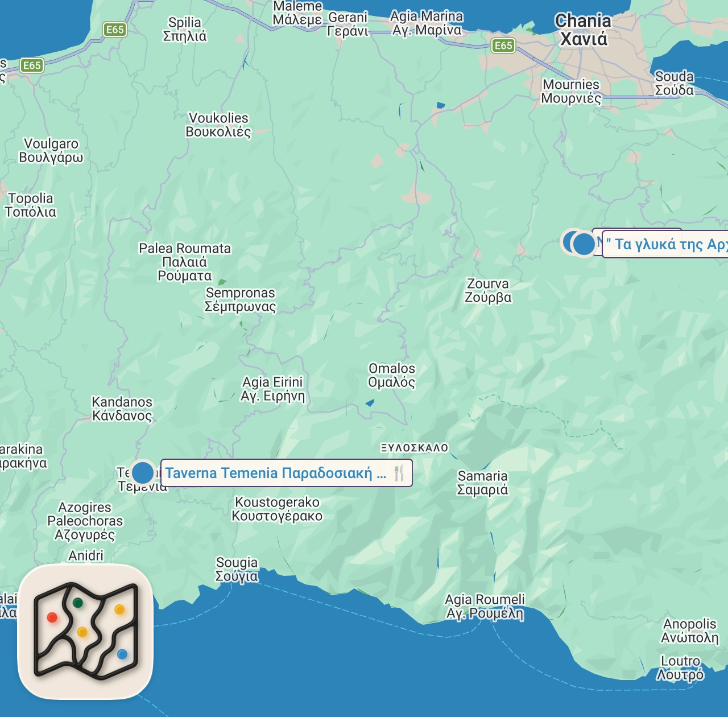Click the Zourva Ζούρβα label

click(488, 290)
